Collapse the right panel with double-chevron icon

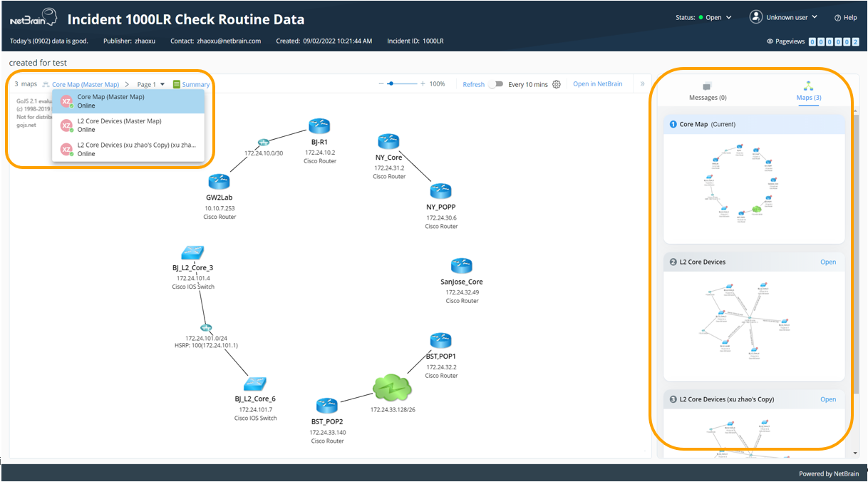pos(642,84)
